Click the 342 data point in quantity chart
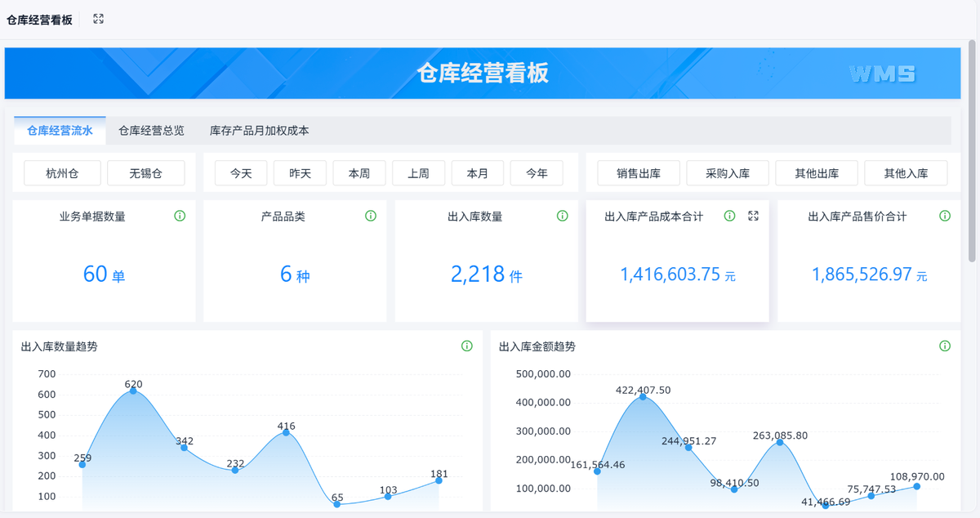This screenshot has height=518, width=980. 184,448
